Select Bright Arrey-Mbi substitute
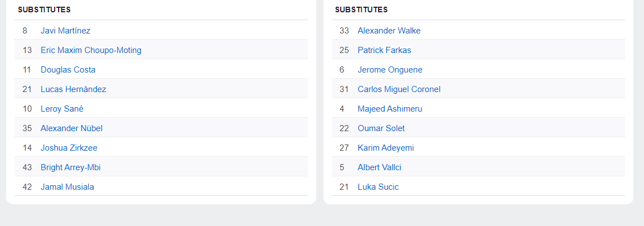The height and width of the screenshot is (226, 644). [x=70, y=167]
